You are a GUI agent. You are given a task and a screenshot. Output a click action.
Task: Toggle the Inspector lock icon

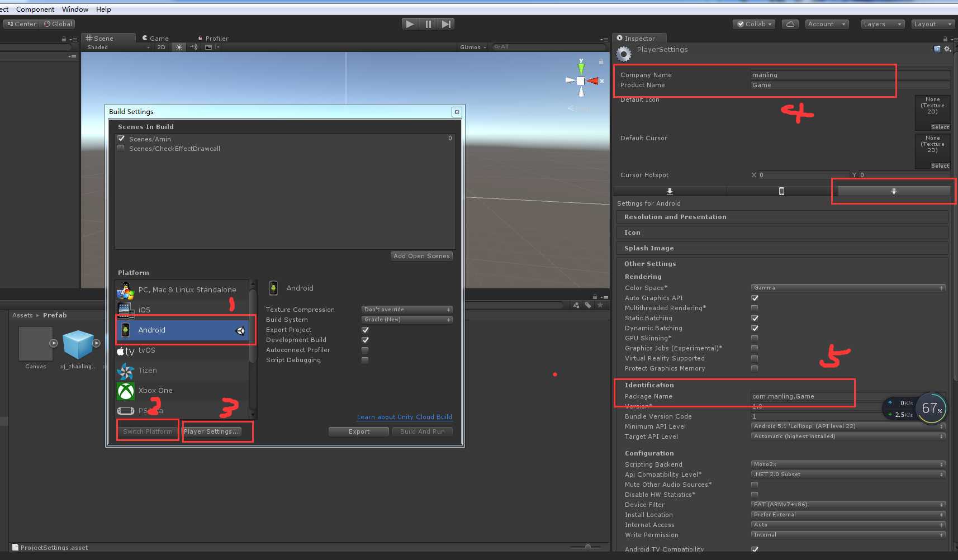click(945, 39)
